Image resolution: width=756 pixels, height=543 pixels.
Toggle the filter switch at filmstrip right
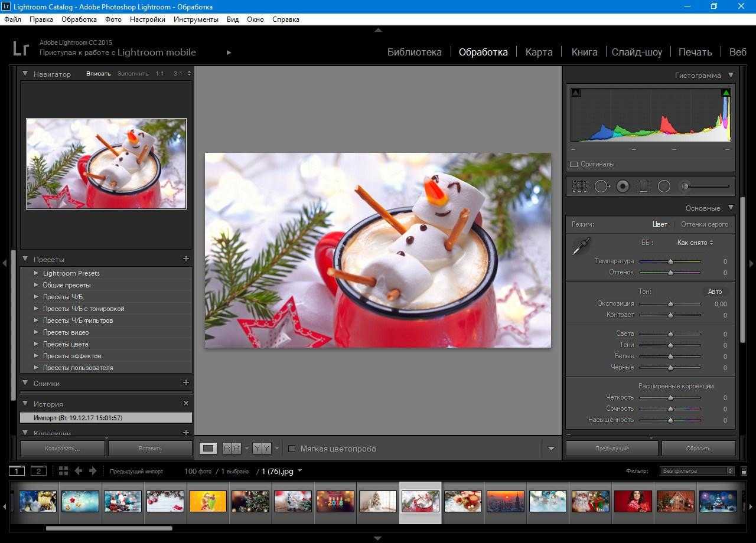pyautogui.click(x=744, y=471)
